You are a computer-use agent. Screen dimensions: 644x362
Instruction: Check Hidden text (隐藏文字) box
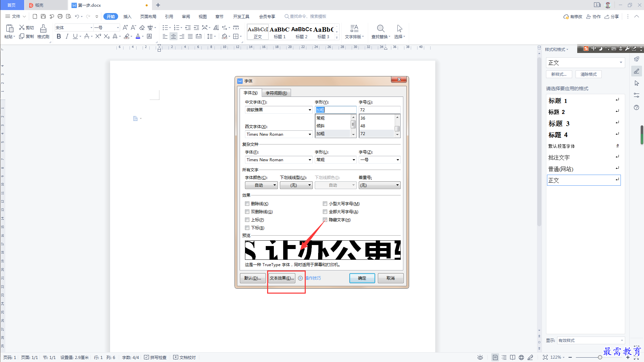325,220
